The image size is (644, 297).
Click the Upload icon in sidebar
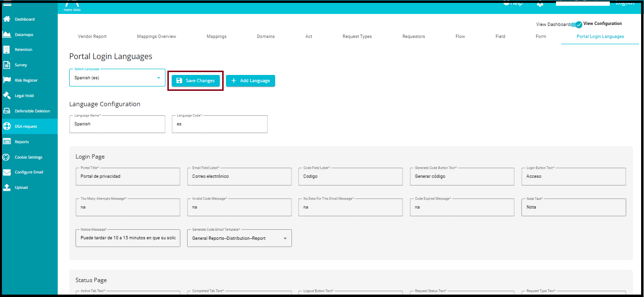(x=7, y=187)
